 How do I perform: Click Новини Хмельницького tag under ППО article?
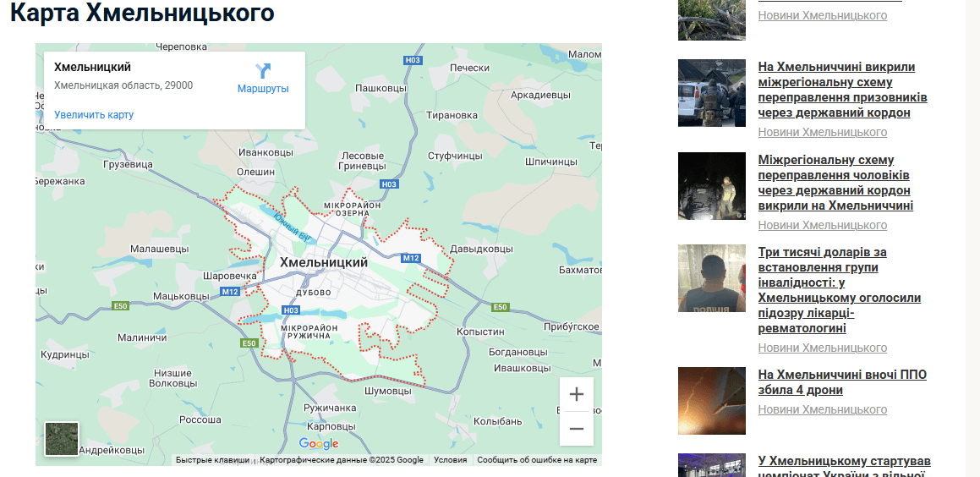823,409
